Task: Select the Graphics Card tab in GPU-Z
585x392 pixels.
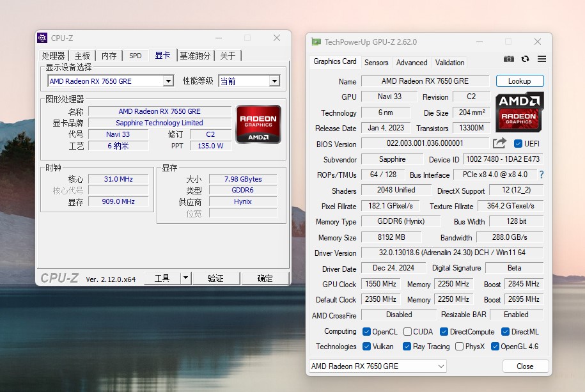Action: point(334,61)
